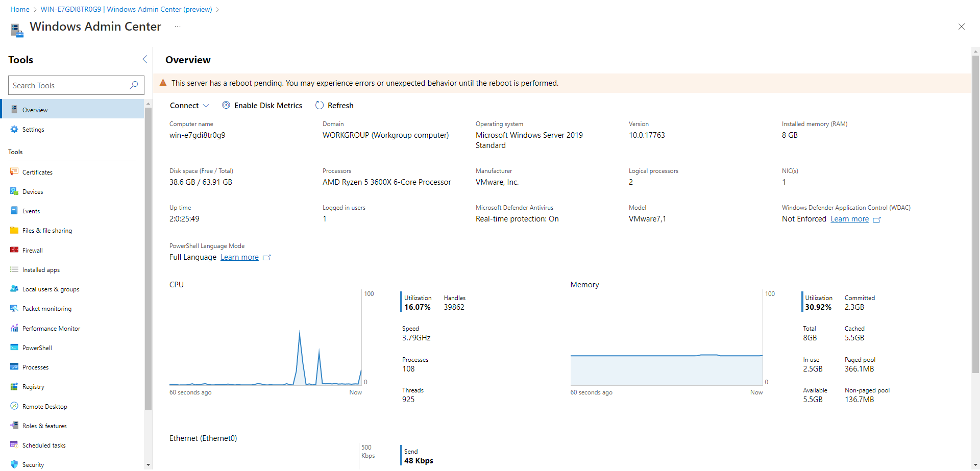The width and height of the screenshot is (980, 471).
Task: Click the reboot pending warning triangle icon
Action: click(x=163, y=83)
